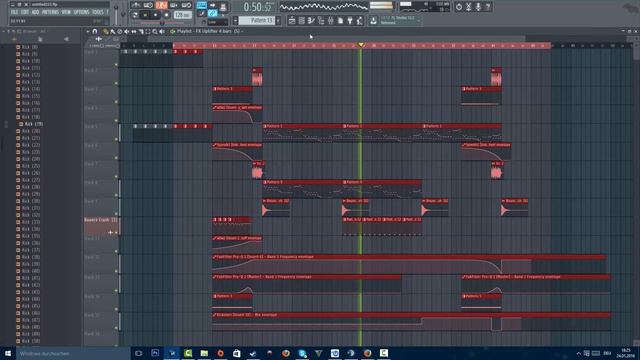
Task: Click the Track 1 label header
Action: pyautogui.click(x=101, y=59)
